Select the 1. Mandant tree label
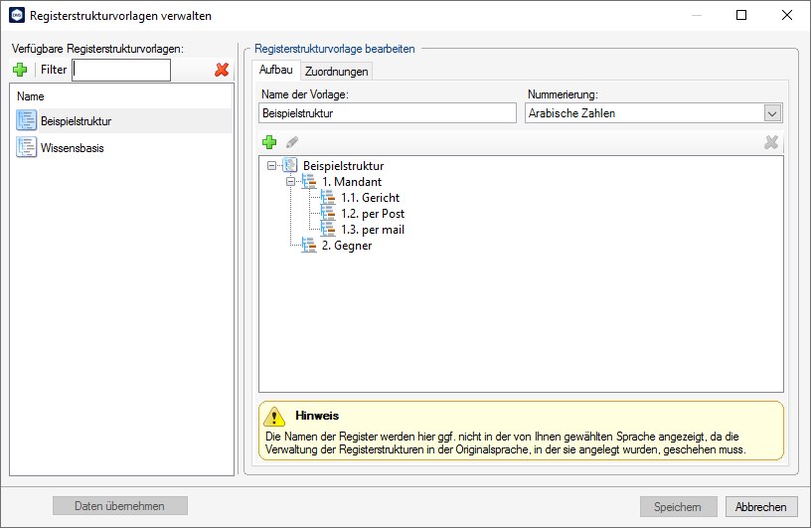This screenshot has width=812, height=529. tap(352, 182)
